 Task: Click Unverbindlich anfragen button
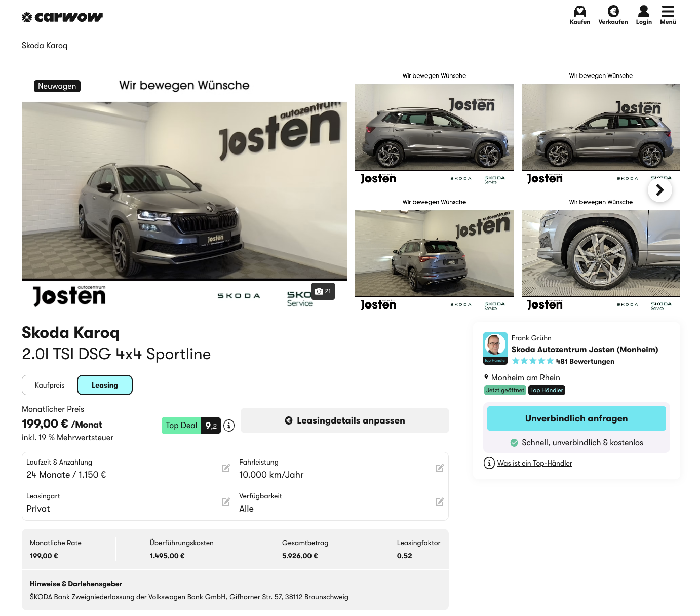576,418
